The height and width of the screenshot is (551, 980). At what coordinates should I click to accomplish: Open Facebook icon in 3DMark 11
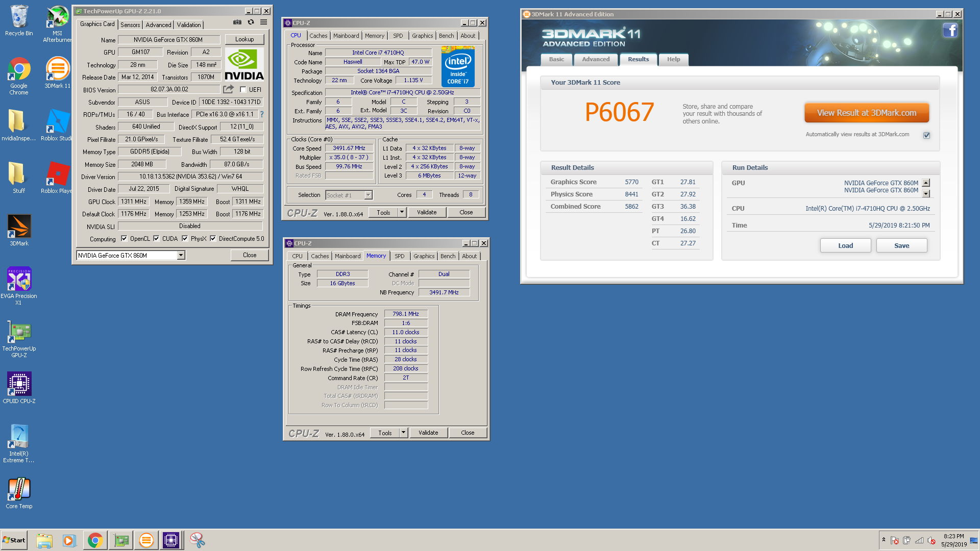(x=950, y=31)
